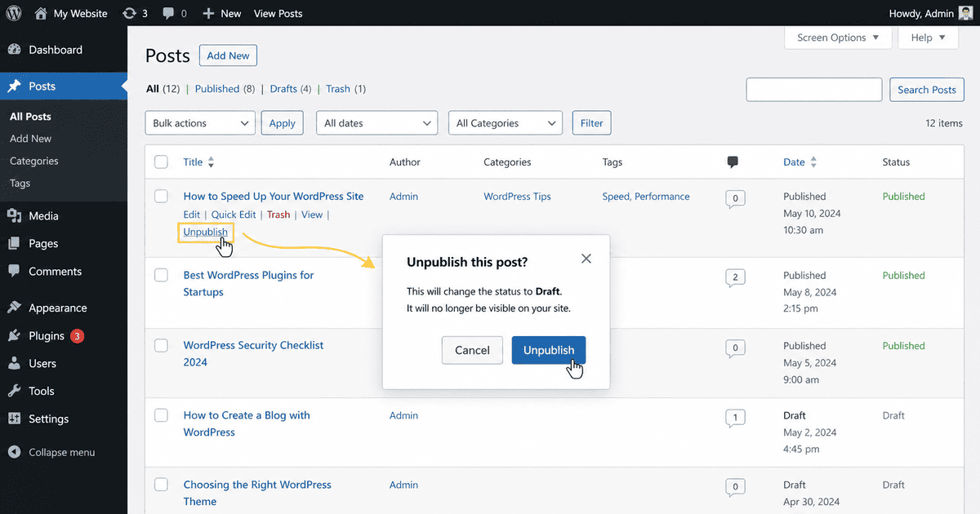Click the Appearance brush icon
The image size is (980, 514).
tap(14, 308)
